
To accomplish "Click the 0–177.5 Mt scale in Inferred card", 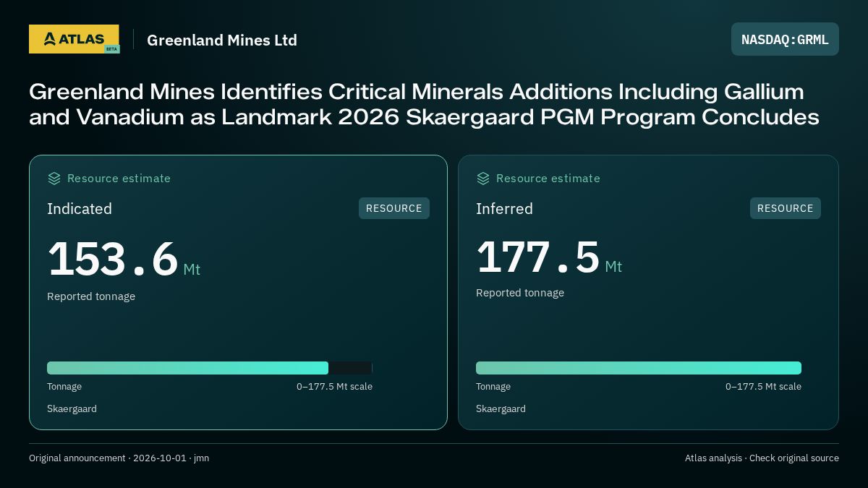I will point(763,387).
